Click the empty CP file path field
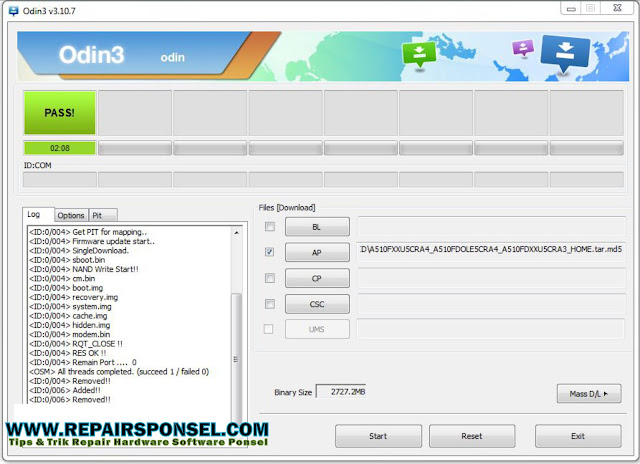 click(x=491, y=278)
